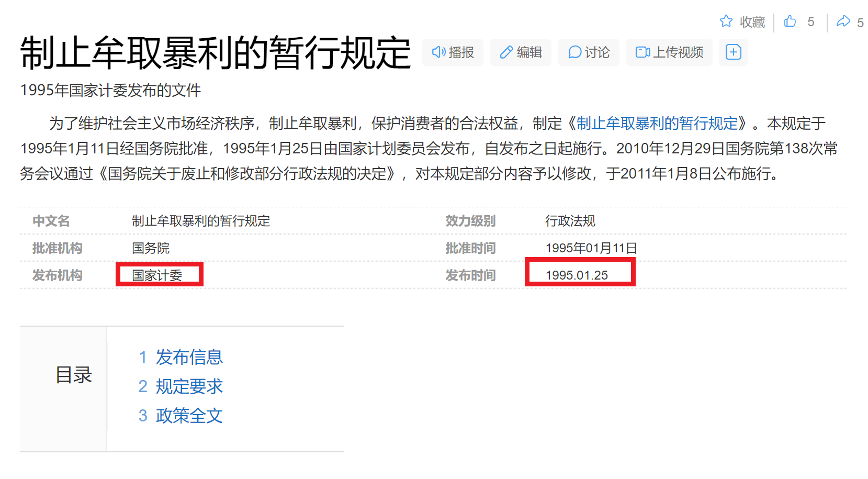Click the 批准机构 label
Image resolution: width=868 pixels, height=479 pixels.
[x=58, y=248]
